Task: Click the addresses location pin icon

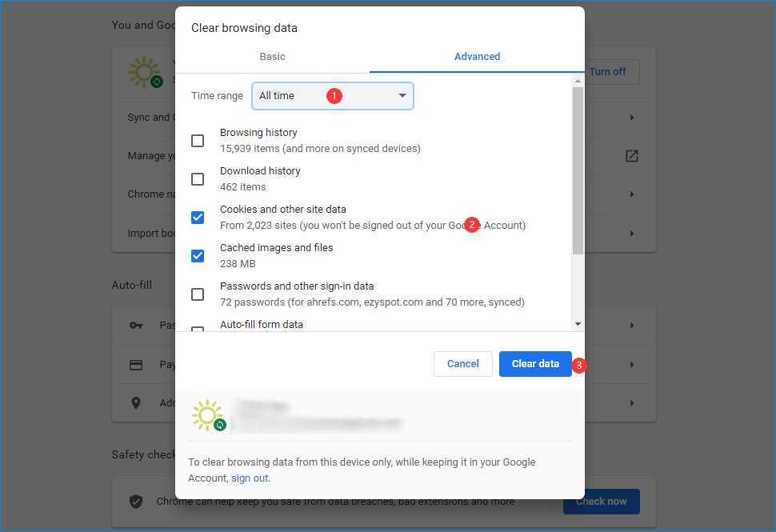Action: tap(136, 403)
